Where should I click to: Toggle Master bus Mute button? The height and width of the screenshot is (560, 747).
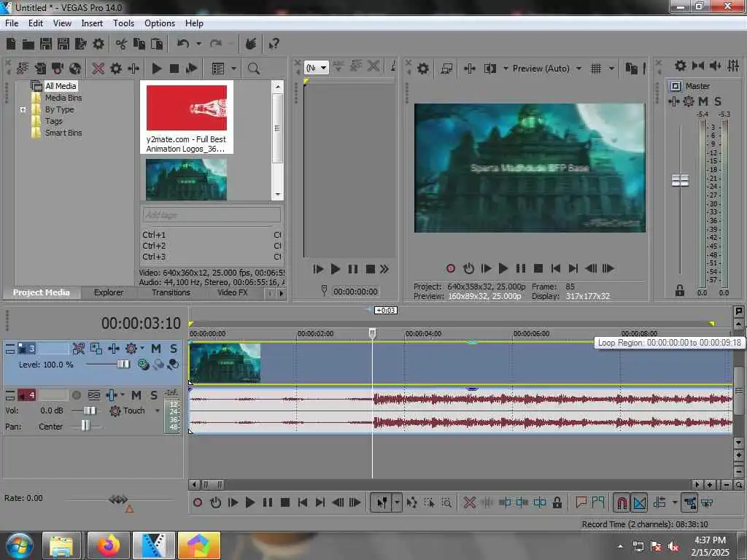pos(703,101)
